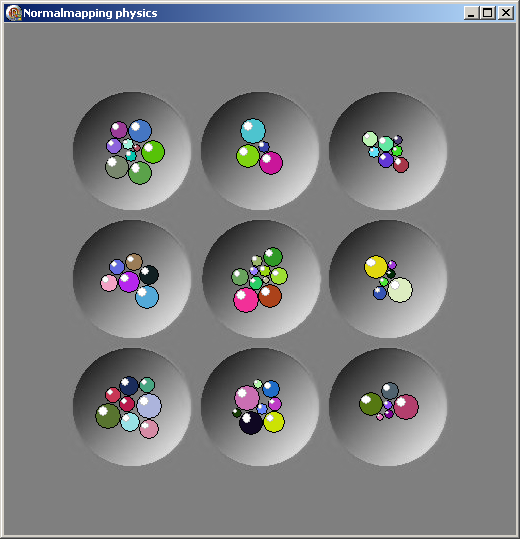Image resolution: width=520 pixels, height=539 pixels.
Task: Click the crimson ball in the bottom-right bowl
Action: (x=406, y=407)
